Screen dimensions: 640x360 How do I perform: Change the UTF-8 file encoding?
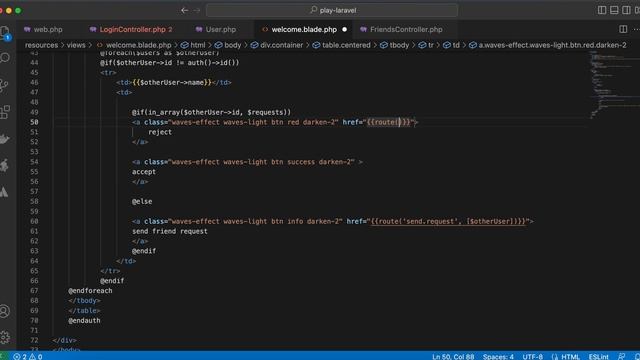tap(533, 357)
